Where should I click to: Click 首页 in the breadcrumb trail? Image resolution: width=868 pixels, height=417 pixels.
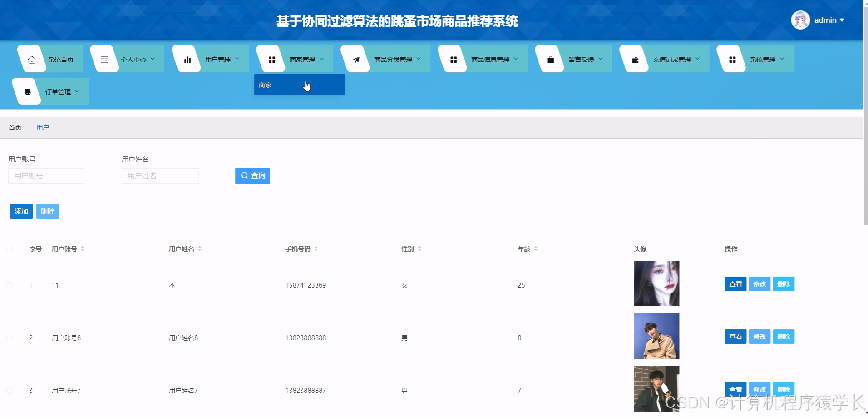click(15, 127)
